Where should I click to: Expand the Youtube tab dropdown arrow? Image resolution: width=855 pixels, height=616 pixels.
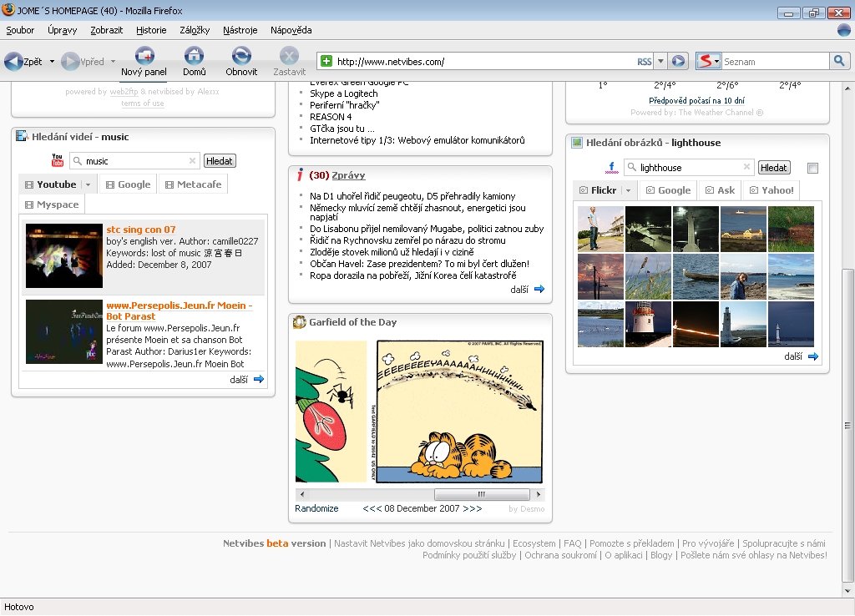(89, 184)
